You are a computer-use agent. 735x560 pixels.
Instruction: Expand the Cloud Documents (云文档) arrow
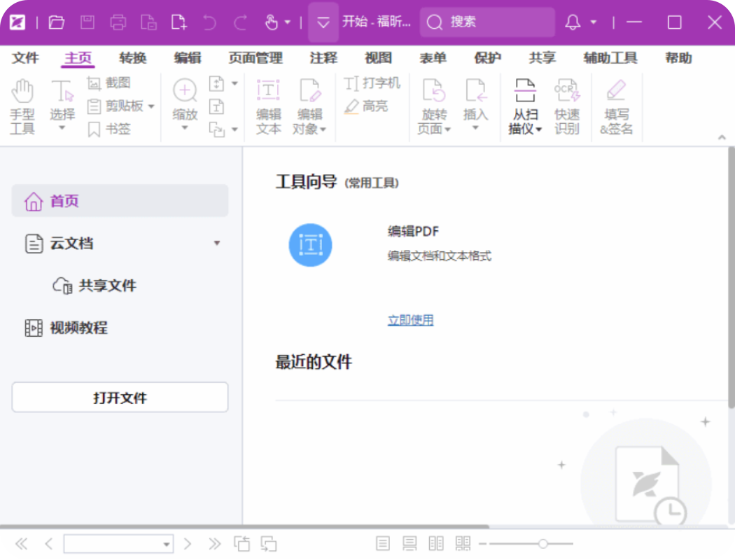click(x=217, y=243)
